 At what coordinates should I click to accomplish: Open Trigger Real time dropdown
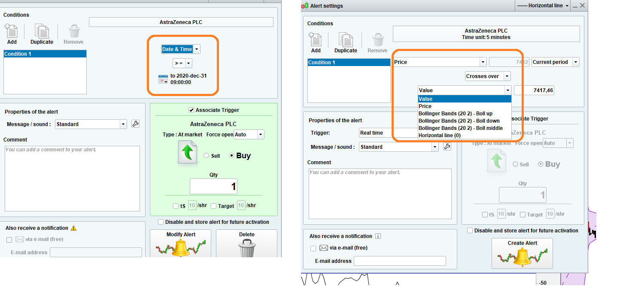pos(389,133)
